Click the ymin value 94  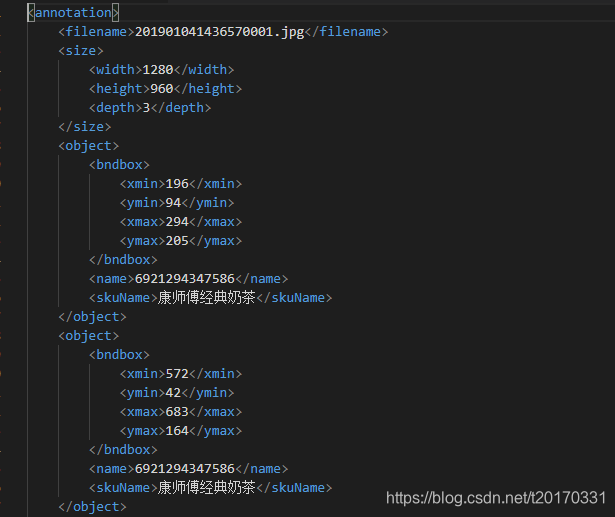(173, 203)
